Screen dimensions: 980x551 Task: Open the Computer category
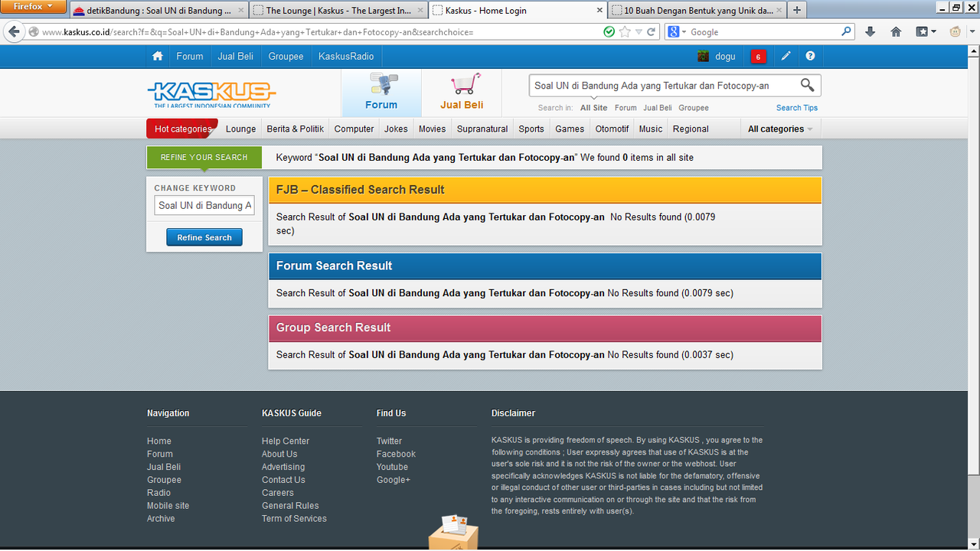point(354,129)
